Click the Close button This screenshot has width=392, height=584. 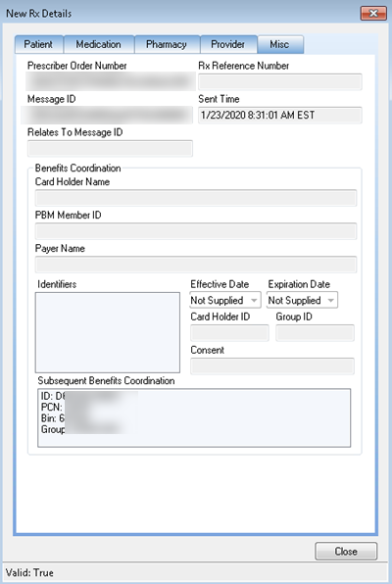coord(346,552)
